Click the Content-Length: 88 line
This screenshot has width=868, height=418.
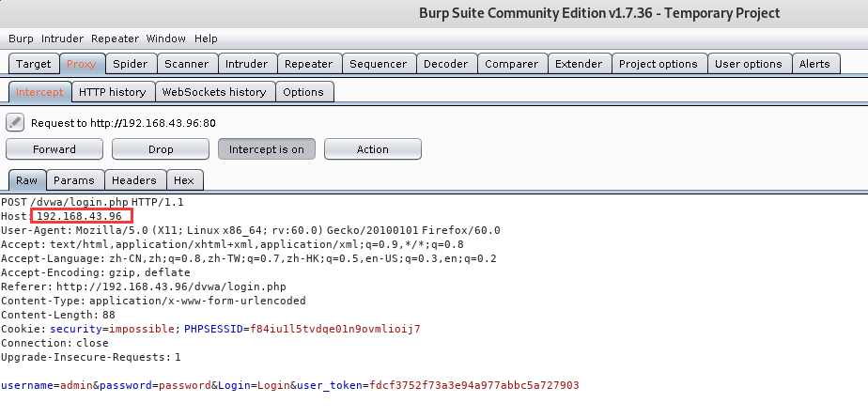point(58,315)
